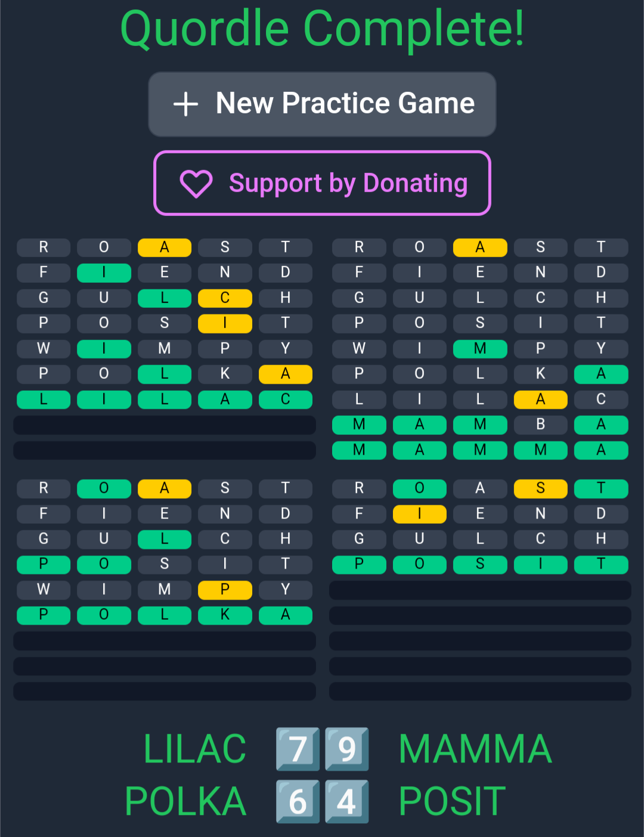Click the green K tile in bottom-left board

pos(225,615)
